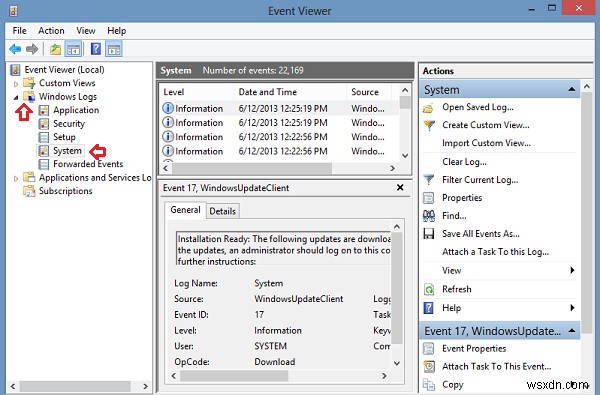The width and height of the screenshot is (600, 395).
Task: Toggle the Show/Hide Action Pane toolbar icon
Action: pyautogui.click(x=114, y=49)
